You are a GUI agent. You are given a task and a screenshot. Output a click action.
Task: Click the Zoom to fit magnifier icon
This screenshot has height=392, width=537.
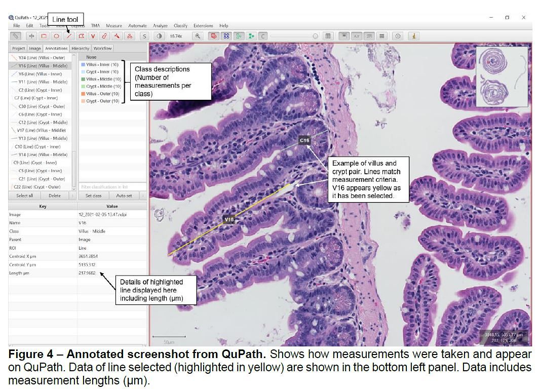198,36
